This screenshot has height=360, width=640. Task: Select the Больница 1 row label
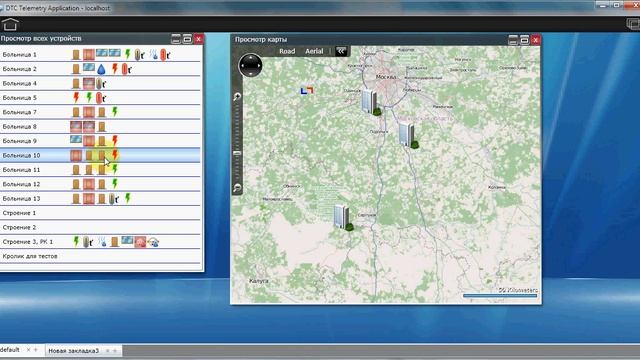coord(19,54)
